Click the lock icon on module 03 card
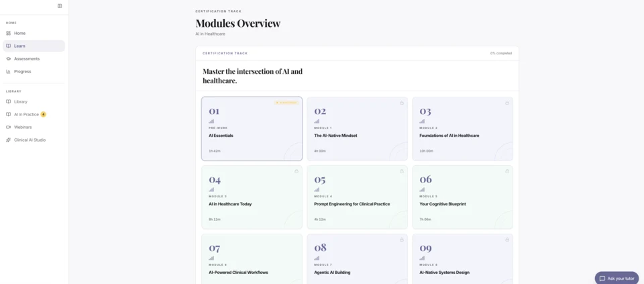 (x=507, y=103)
